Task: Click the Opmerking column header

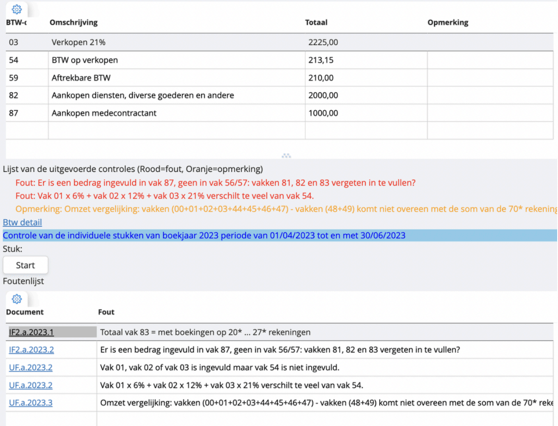Action: [448, 22]
